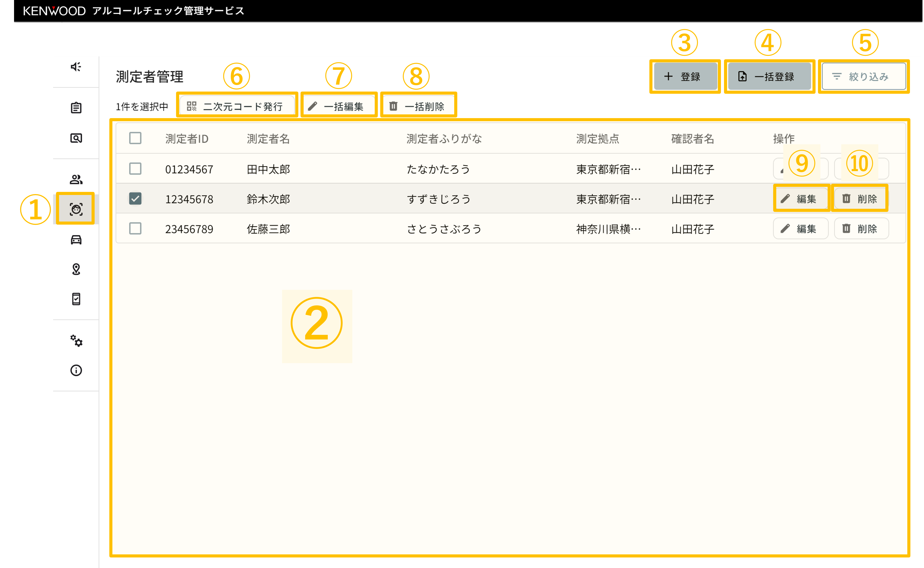Check the row for 佐藤三郎
Image resolution: width=924 pixels, height=568 pixels.
pyautogui.click(x=135, y=228)
